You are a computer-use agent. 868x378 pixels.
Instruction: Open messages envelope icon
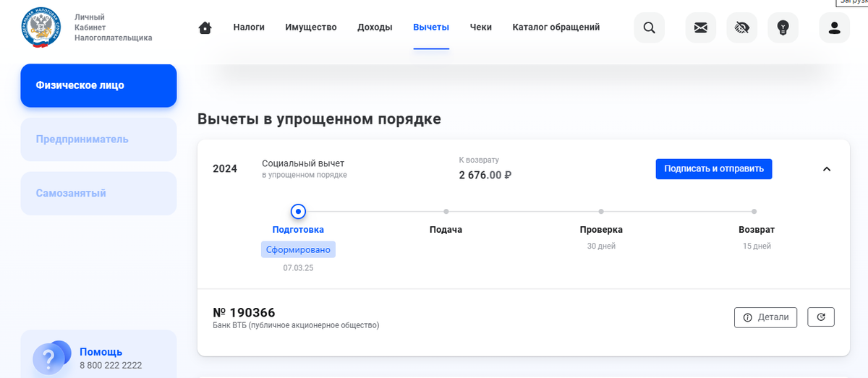(x=701, y=28)
